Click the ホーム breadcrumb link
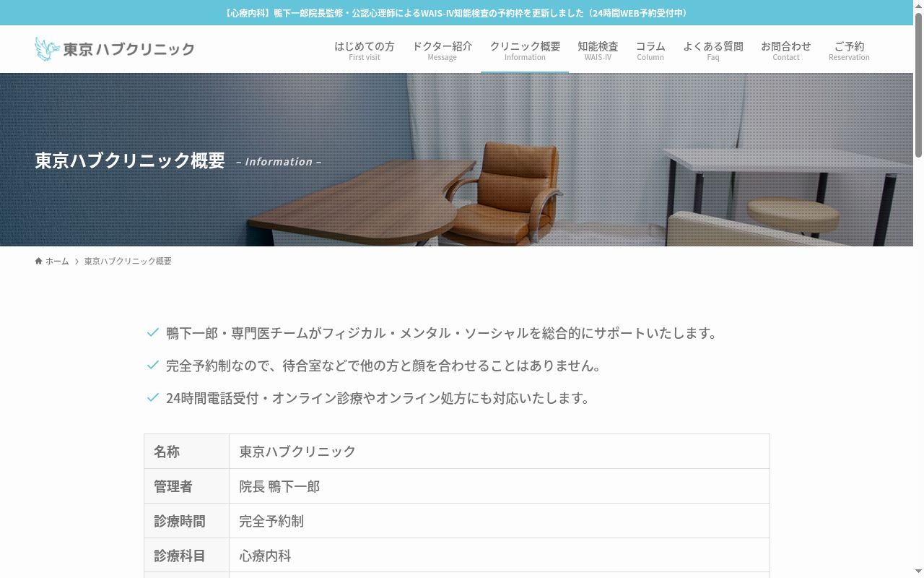Viewport: 924px width, 578px height. (x=57, y=262)
